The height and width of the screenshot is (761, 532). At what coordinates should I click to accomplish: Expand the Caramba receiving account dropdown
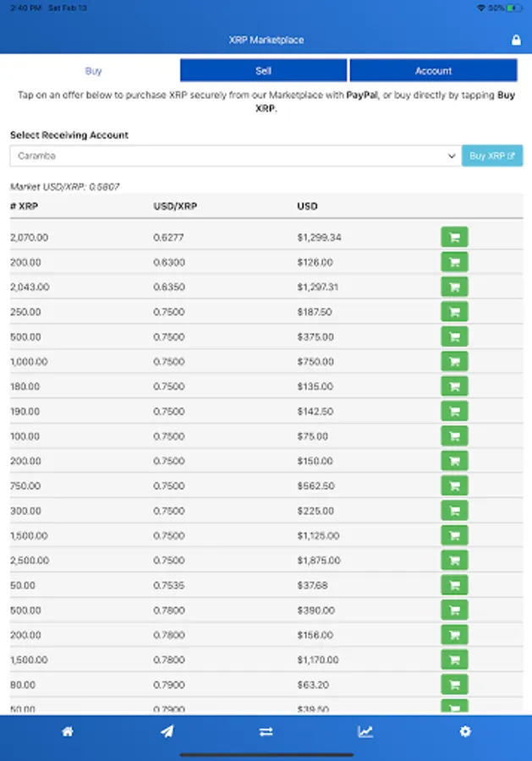(235, 156)
